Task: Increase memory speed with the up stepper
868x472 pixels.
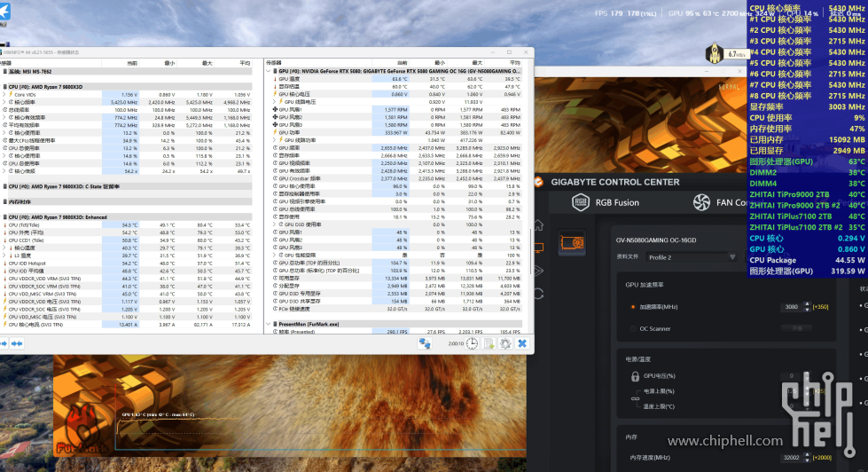Action: (807, 455)
